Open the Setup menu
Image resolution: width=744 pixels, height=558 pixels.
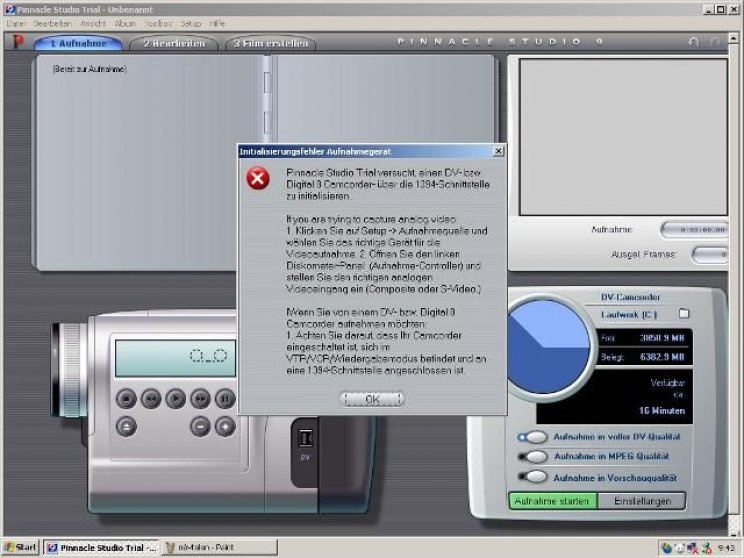(x=191, y=23)
